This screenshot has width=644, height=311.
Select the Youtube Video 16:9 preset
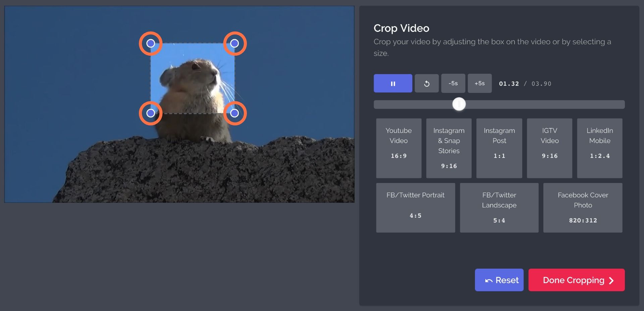point(398,148)
